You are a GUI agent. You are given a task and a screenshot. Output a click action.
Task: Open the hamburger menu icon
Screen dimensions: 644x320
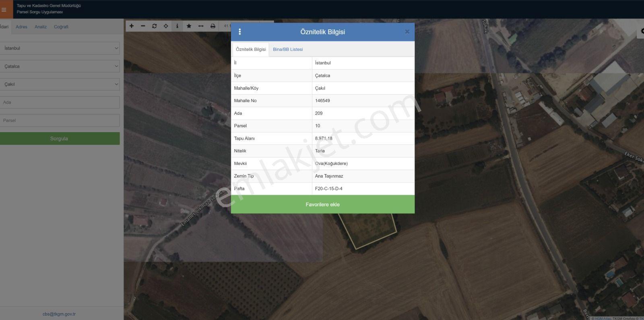click(4, 10)
